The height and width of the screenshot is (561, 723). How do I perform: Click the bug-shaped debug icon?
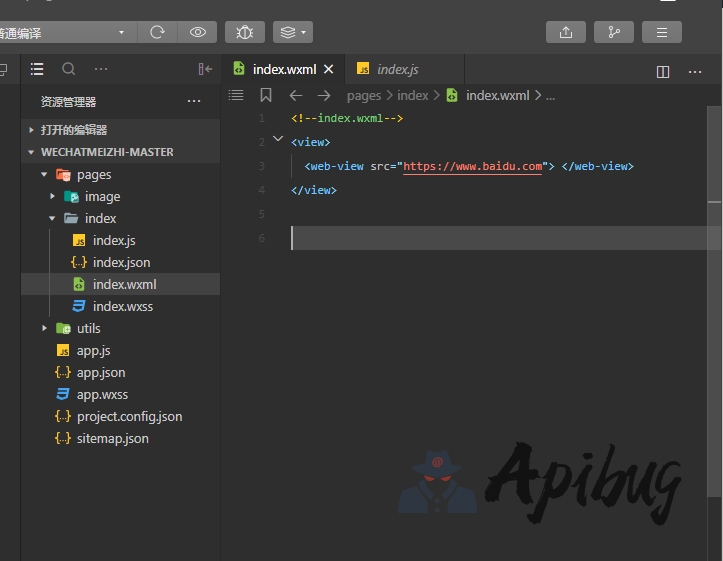(245, 32)
